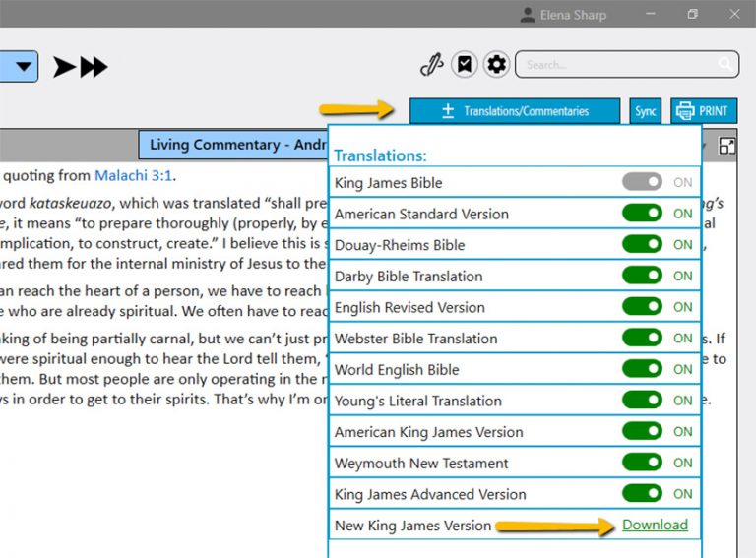
Task: Select Weymouth New Testament in the list
Action: [421, 463]
